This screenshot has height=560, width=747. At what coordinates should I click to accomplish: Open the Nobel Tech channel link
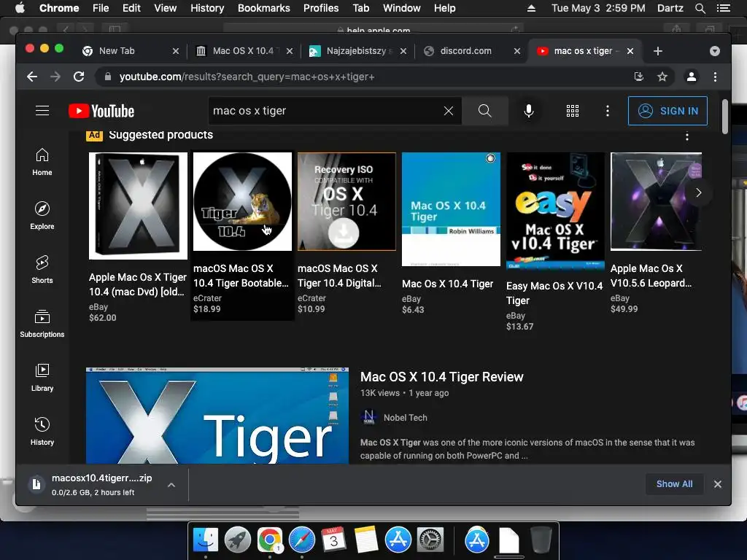point(406,418)
